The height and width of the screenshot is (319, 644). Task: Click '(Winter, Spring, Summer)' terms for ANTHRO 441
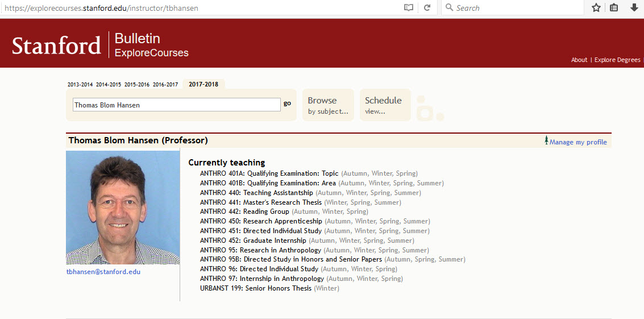click(363, 202)
